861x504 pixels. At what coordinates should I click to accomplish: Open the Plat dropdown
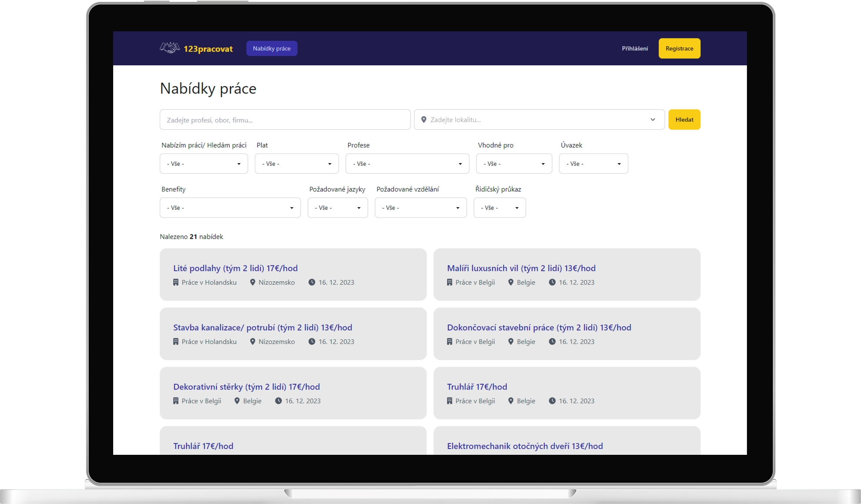pos(296,164)
